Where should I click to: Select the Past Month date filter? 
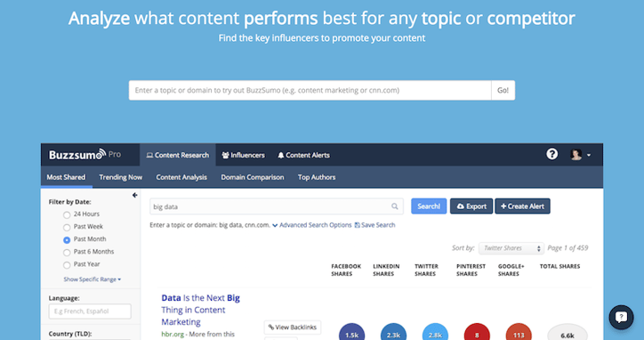pyautogui.click(x=67, y=239)
